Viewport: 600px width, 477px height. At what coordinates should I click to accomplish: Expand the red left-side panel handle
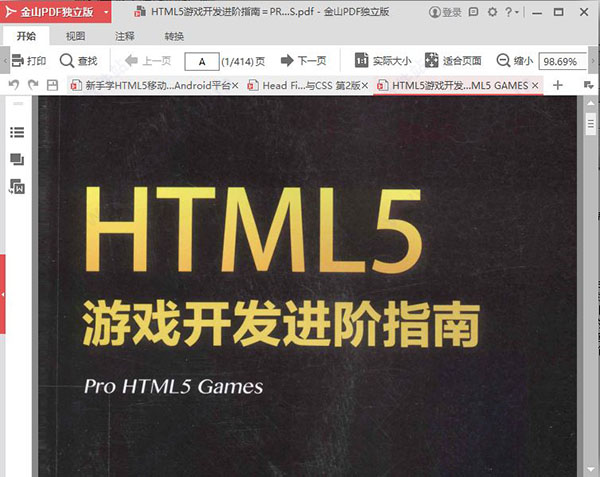(x=3, y=295)
